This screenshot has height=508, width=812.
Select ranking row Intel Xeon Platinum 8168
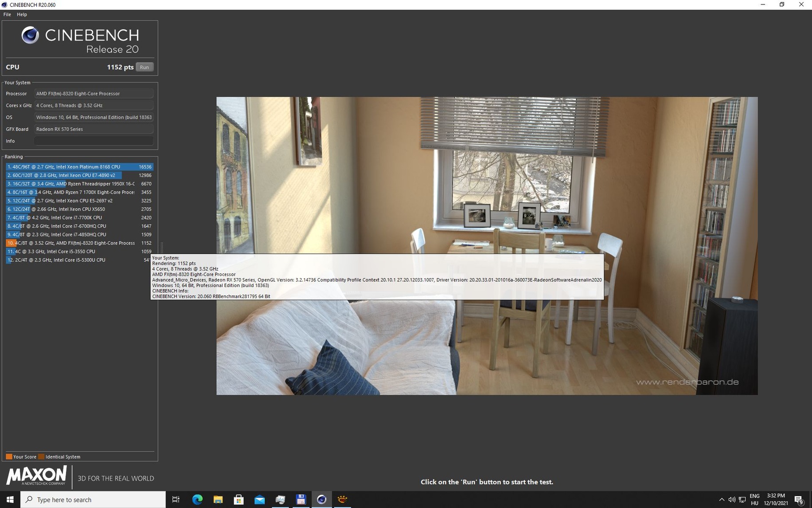(x=80, y=167)
